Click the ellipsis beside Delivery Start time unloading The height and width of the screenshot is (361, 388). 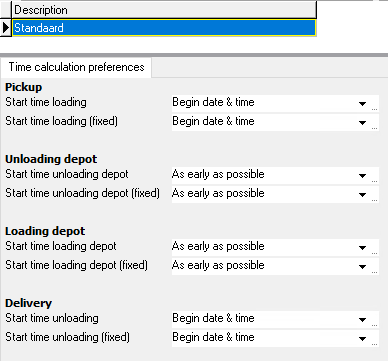pyautogui.click(x=374, y=320)
